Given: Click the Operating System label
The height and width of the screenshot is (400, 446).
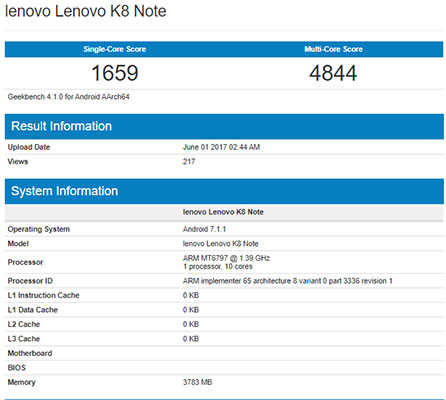Looking at the screenshot, I should click(39, 229).
